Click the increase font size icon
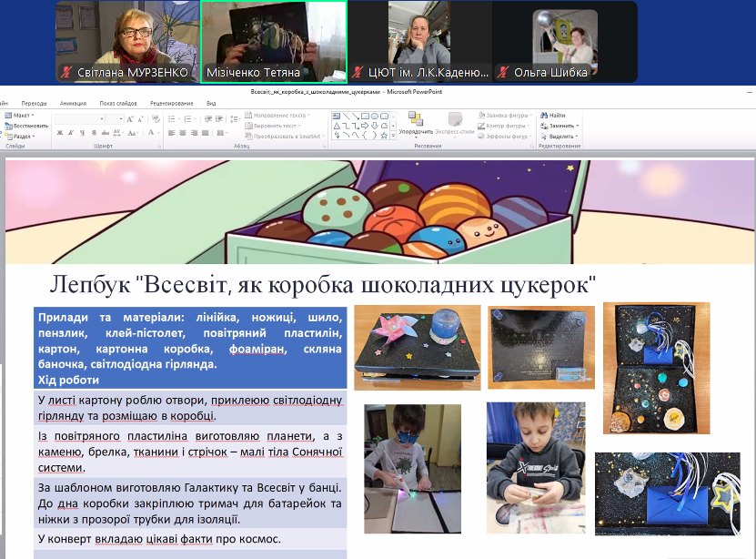This screenshot has width=756, height=559. [131, 119]
